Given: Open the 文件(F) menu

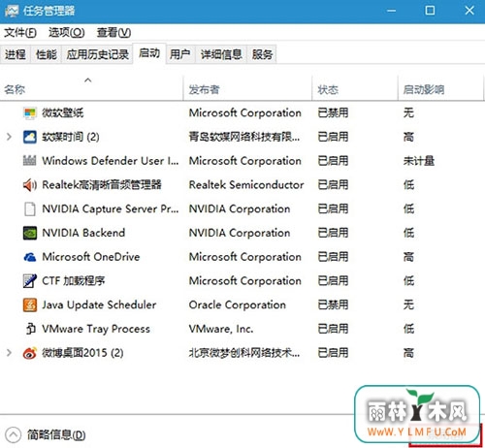Looking at the screenshot, I should click(20, 32).
